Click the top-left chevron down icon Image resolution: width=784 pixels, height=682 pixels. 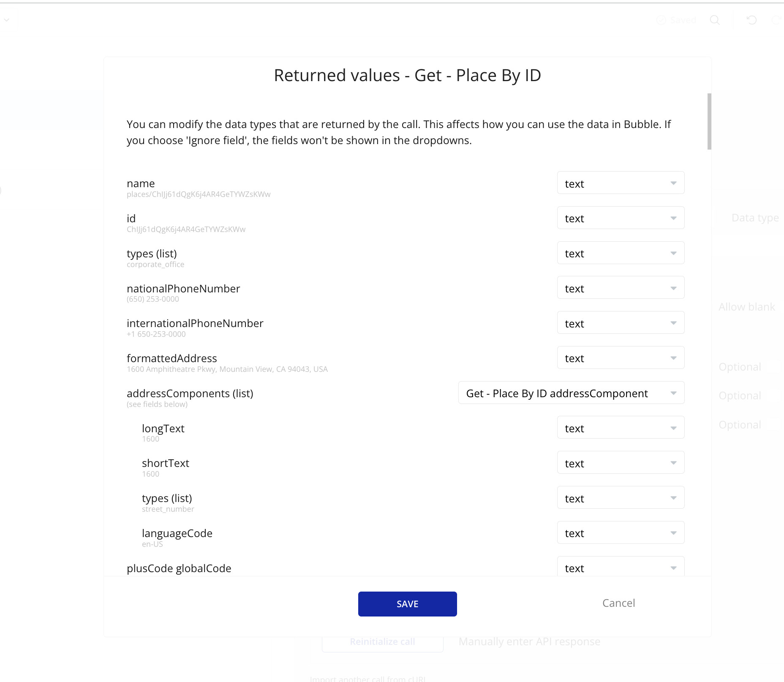click(x=7, y=20)
